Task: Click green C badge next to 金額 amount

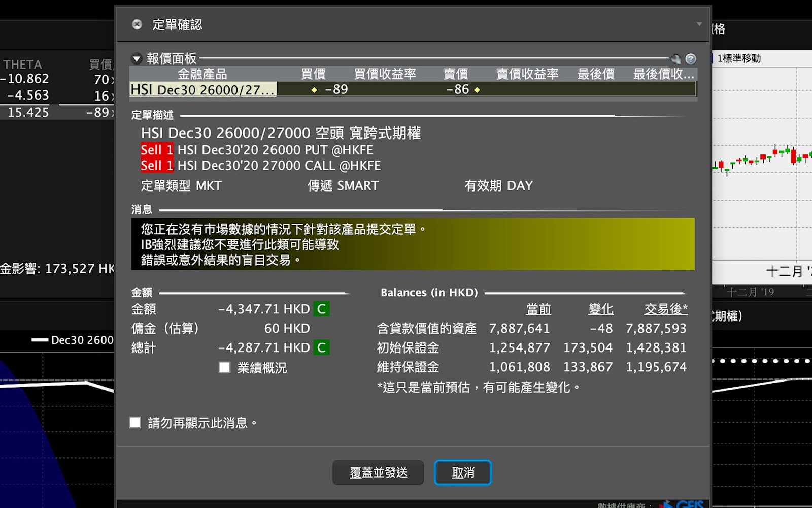Action: pos(321,309)
